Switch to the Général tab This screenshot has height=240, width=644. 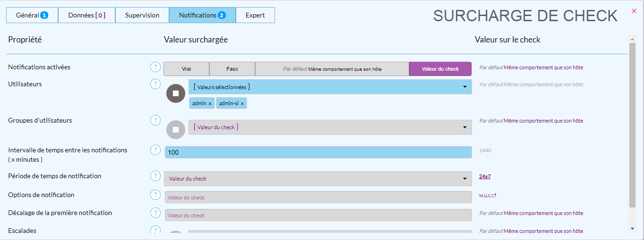(x=32, y=15)
